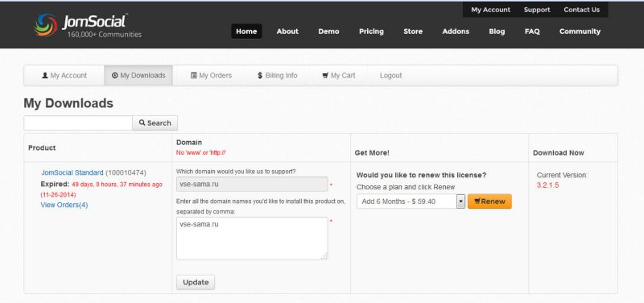
Task: Click the '49 days, 0 hours, 37 minutes ago' text
Action: (x=117, y=185)
